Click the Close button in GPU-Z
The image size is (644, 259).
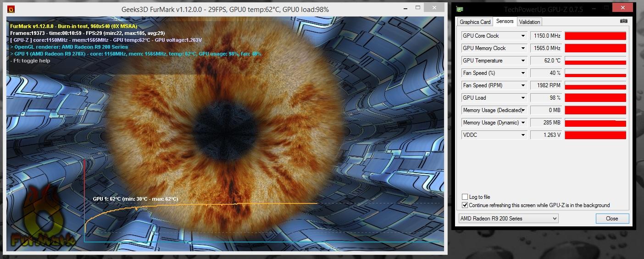coord(612,219)
